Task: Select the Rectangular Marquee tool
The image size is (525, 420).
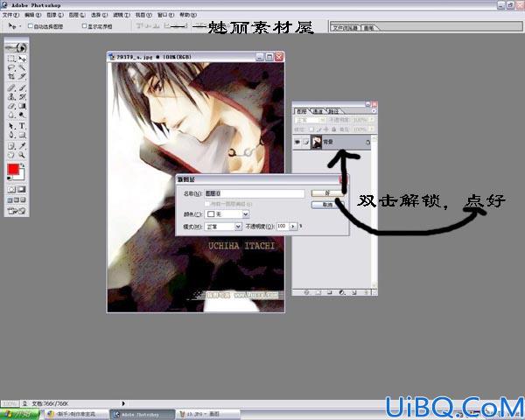Action: click(11, 59)
